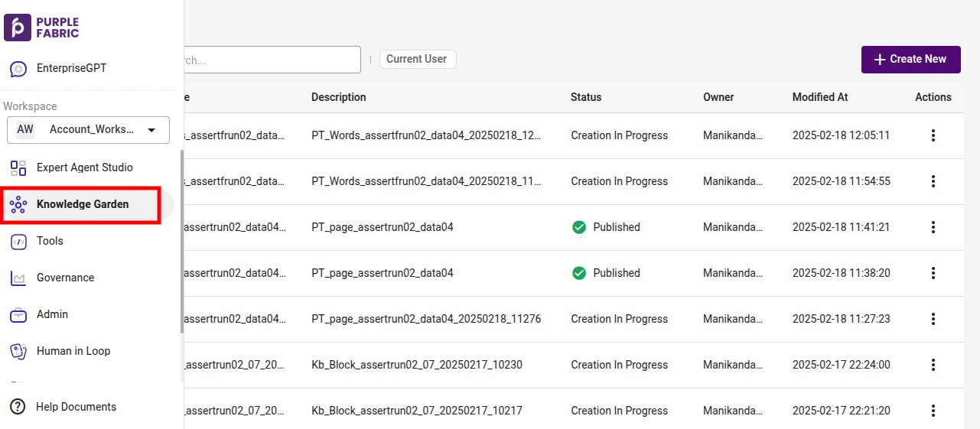The image size is (980, 429).
Task: Open actions menu for 12:05:11 row
Action: tap(933, 135)
